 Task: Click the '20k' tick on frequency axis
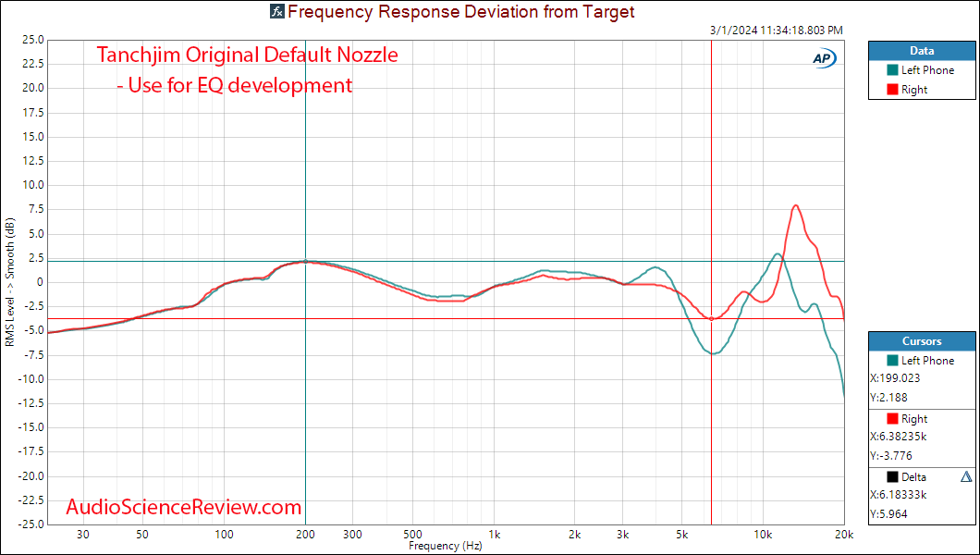(x=844, y=535)
